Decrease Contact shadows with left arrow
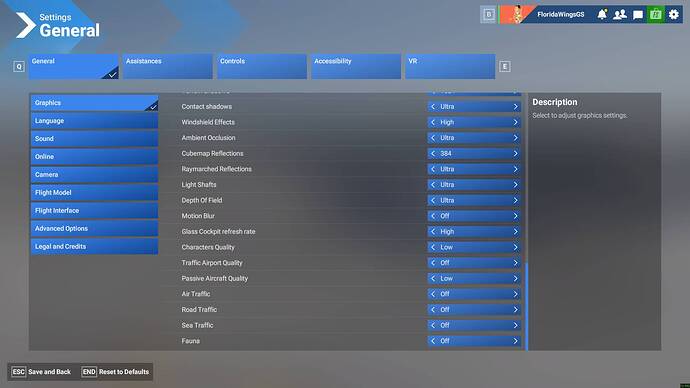Screen dimensions: 690x388 coord(433,106)
